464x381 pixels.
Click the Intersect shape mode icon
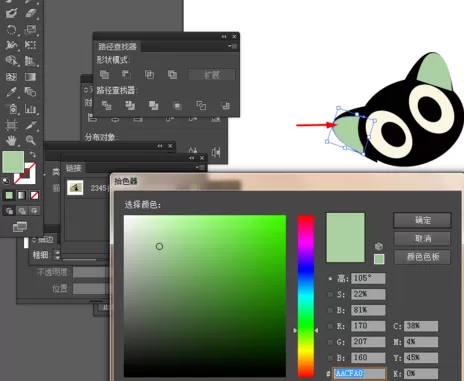tap(149, 74)
